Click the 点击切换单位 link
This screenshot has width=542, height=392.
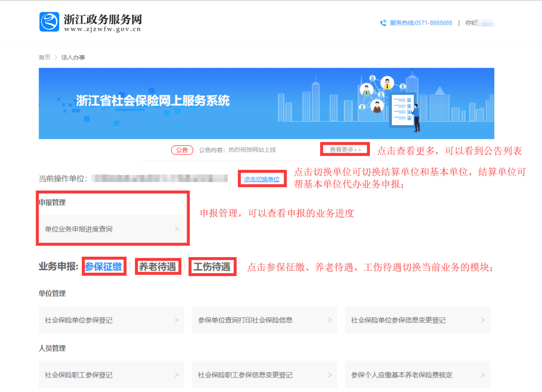click(261, 179)
